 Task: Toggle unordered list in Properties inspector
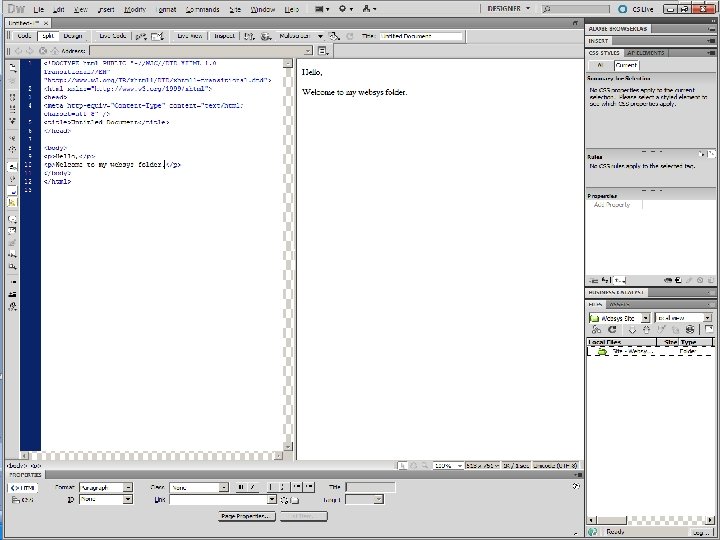(271, 487)
